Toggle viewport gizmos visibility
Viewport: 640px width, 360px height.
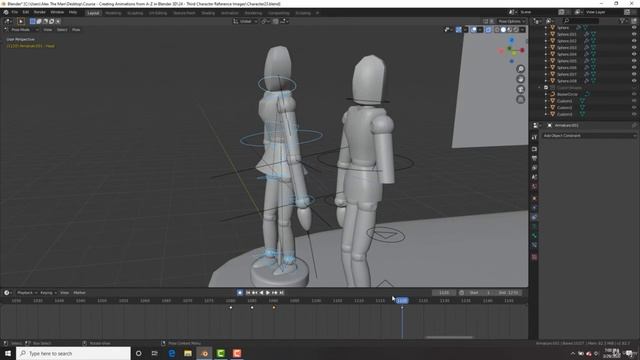(x=459, y=30)
